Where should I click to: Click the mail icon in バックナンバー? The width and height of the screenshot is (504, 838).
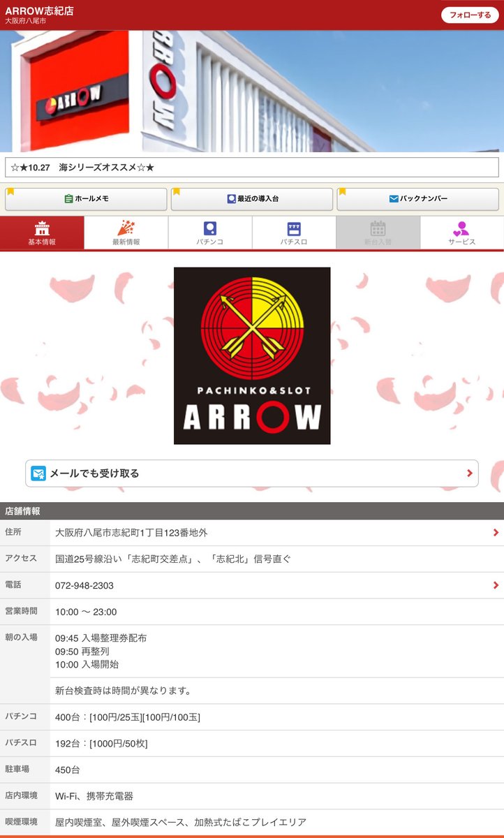(x=394, y=199)
